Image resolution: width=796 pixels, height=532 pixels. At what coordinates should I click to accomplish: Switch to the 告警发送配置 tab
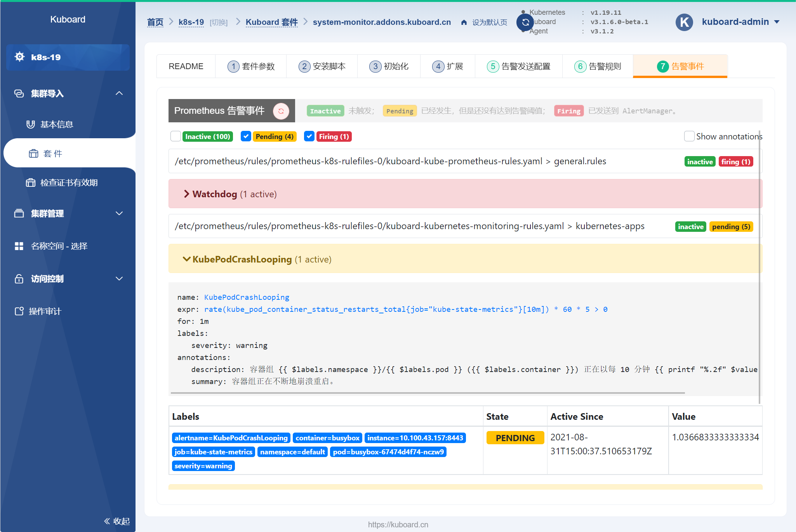click(x=519, y=66)
